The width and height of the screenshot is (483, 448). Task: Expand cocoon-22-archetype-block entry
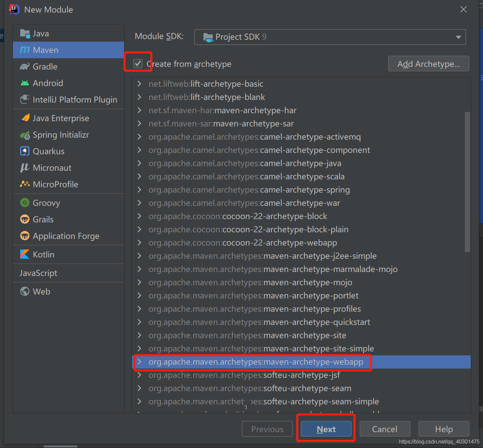coord(139,216)
